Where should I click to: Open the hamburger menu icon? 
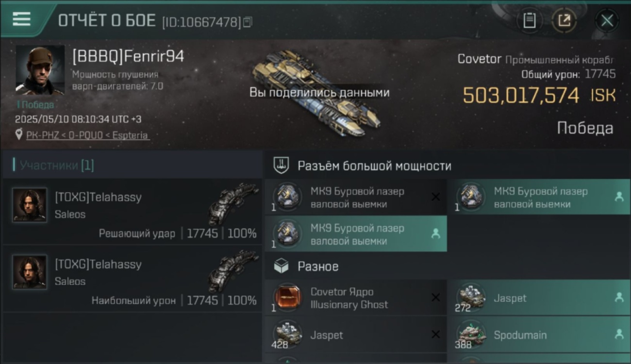coord(21,19)
